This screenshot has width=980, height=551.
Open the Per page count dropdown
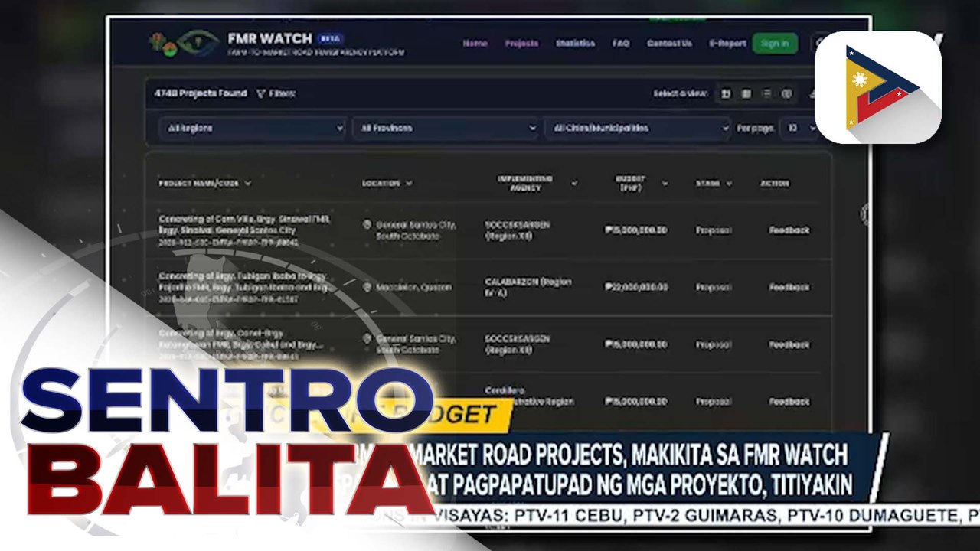coord(799,129)
